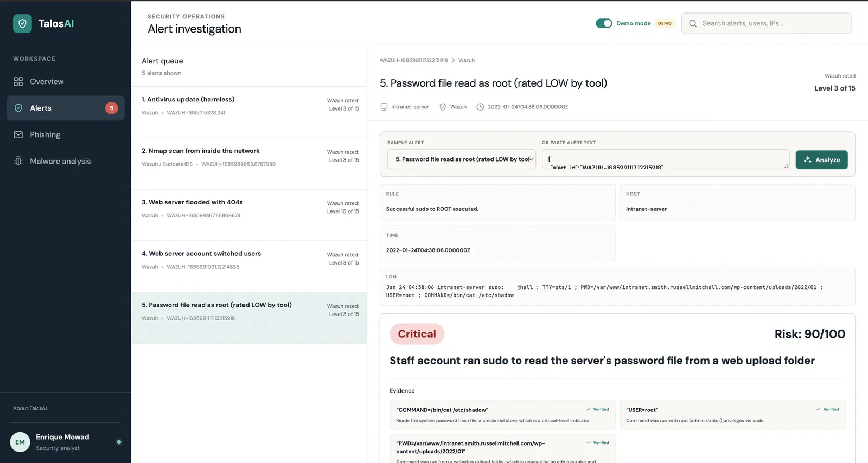This screenshot has height=463, width=868.
Task: Click the sparkle icon on the Analyze button
Action: click(x=808, y=160)
